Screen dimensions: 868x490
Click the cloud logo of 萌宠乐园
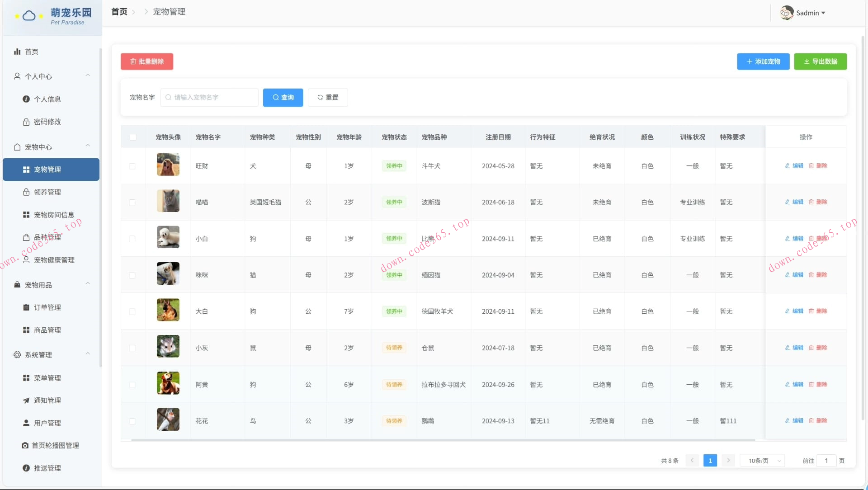click(x=29, y=16)
